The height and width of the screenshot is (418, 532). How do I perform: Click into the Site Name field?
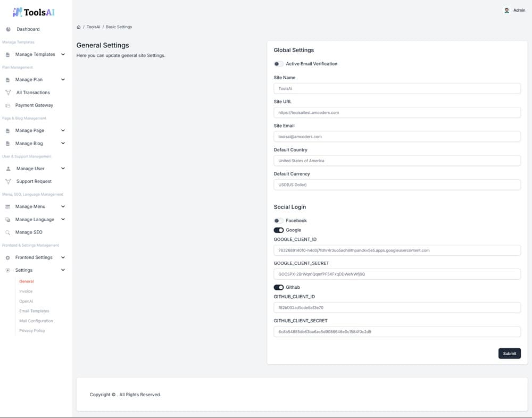pyautogui.click(x=397, y=88)
